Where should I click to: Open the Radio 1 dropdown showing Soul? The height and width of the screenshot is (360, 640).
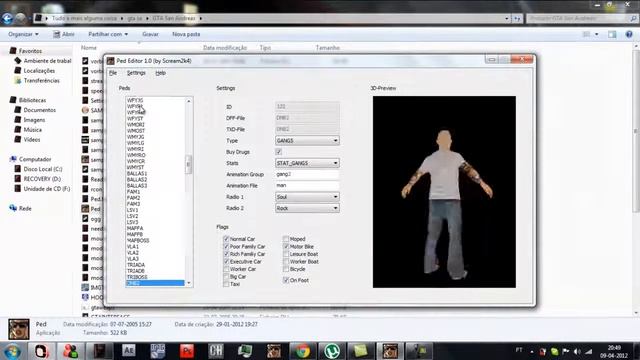pyautogui.click(x=307, y=197)
